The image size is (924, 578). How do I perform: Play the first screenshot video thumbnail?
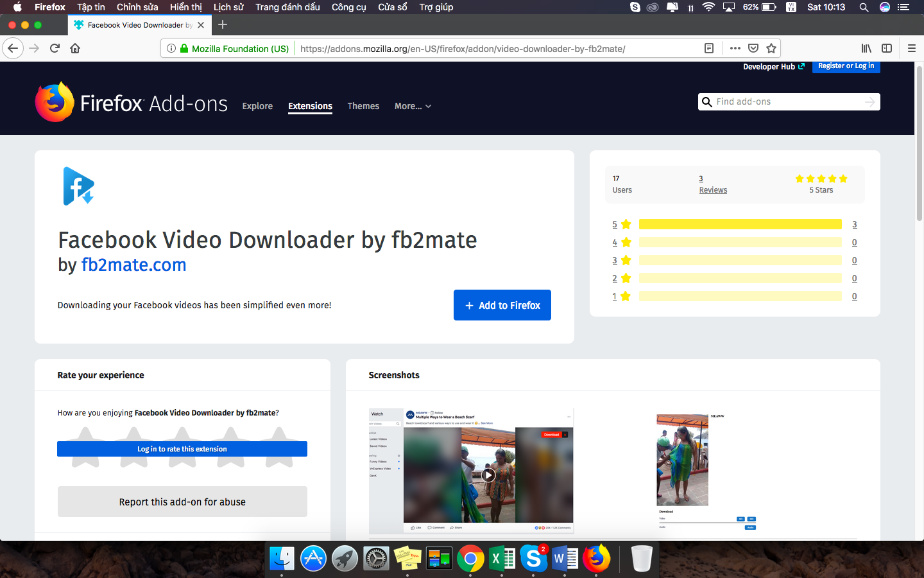488,475
